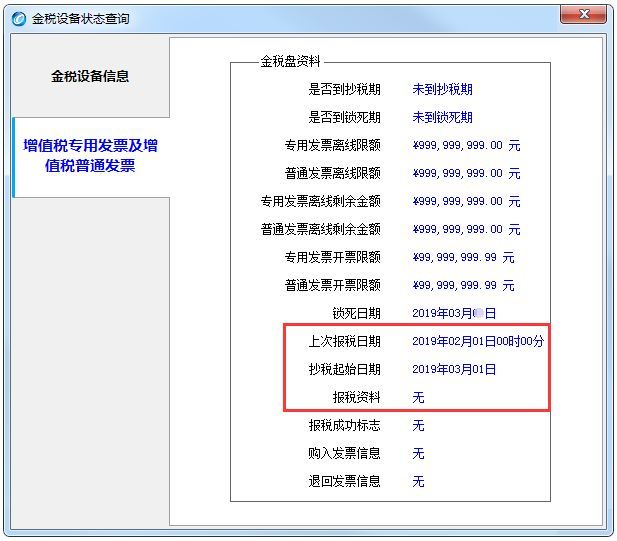Click the 退回发票信息 label
Image resolution: width=617 pixels, height=541 pixels.
click(x=344, y=481)
